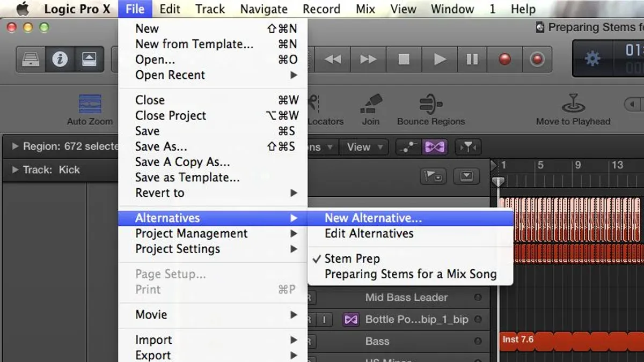This screenshot has width=644, height=362.
Task: Rewind the transport
Action: pos(333,59)
